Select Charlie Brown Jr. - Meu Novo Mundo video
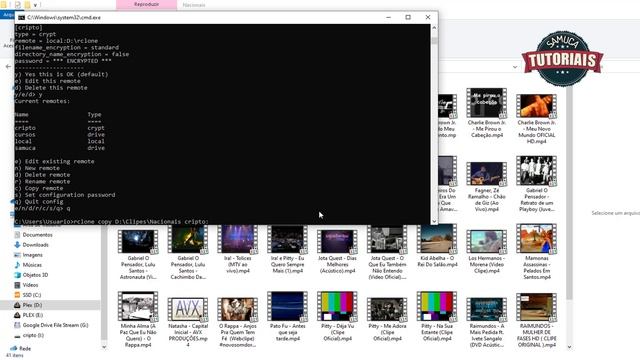Screen dimensions: 640x360 coord(536,119)
